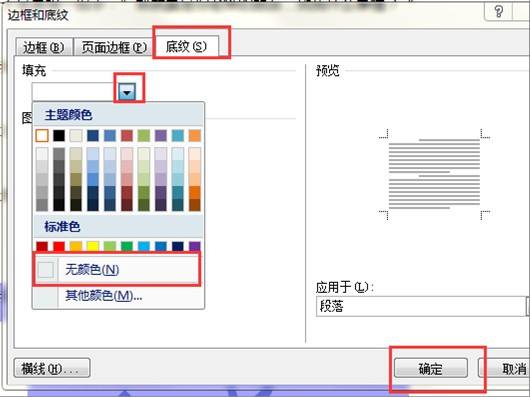The height and width of the screenshot is (397, 530).
Task: Select bright red standard color
Action: pyautogui.click(x=59, y=246)
